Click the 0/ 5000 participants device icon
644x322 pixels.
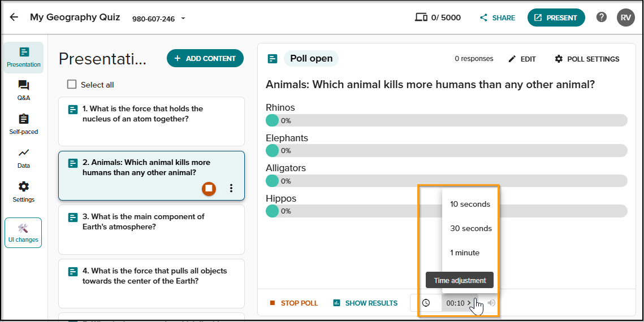tap(421, 18)
